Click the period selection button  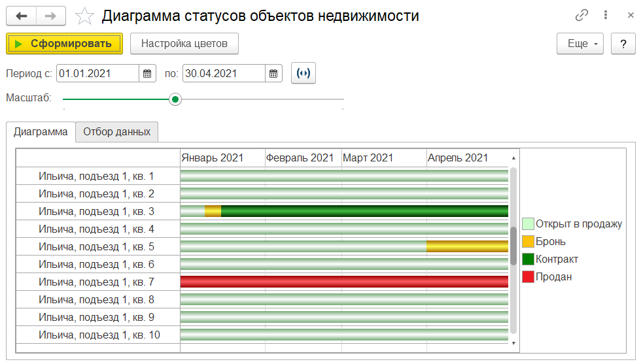(303, 74)
